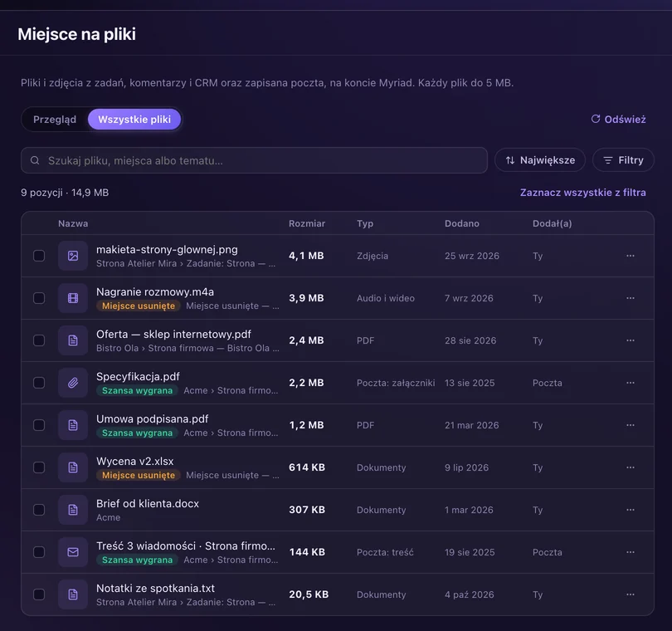This screenshot has width=672, height=631.
Task: Expand the Filtry filter options
Action: click(623, 160)
